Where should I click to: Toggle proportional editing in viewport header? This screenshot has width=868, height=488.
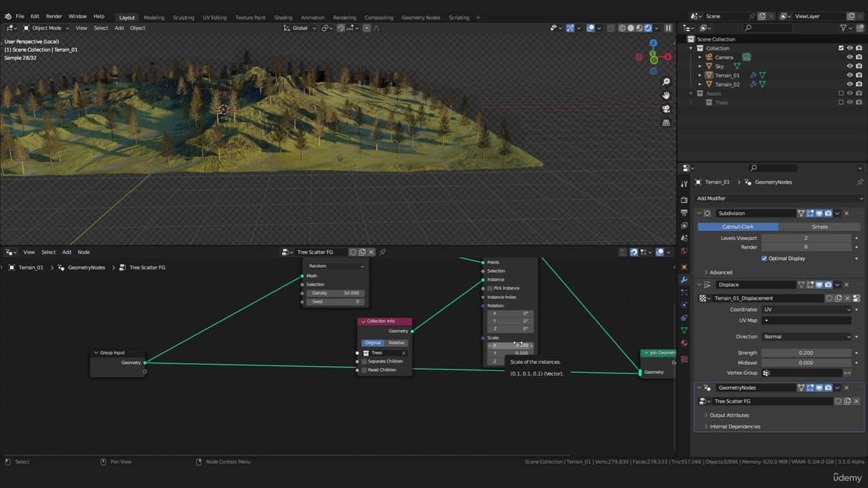[x=367, y=28]
